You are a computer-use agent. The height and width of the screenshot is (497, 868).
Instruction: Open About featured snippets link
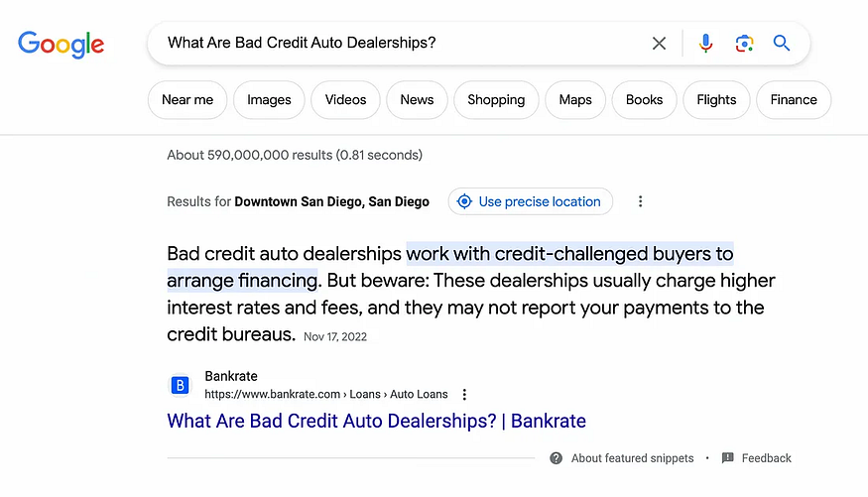click(x=632, y=458)
